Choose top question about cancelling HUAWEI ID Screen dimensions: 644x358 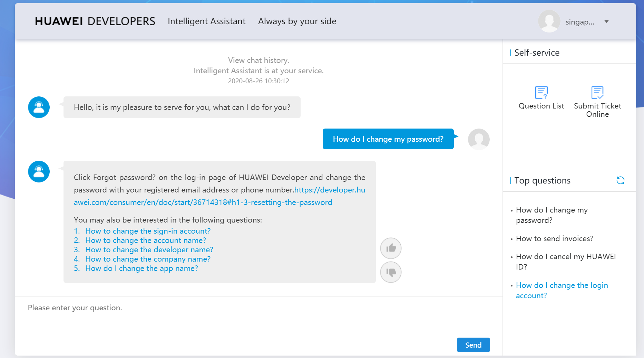(x=565, y=262)
